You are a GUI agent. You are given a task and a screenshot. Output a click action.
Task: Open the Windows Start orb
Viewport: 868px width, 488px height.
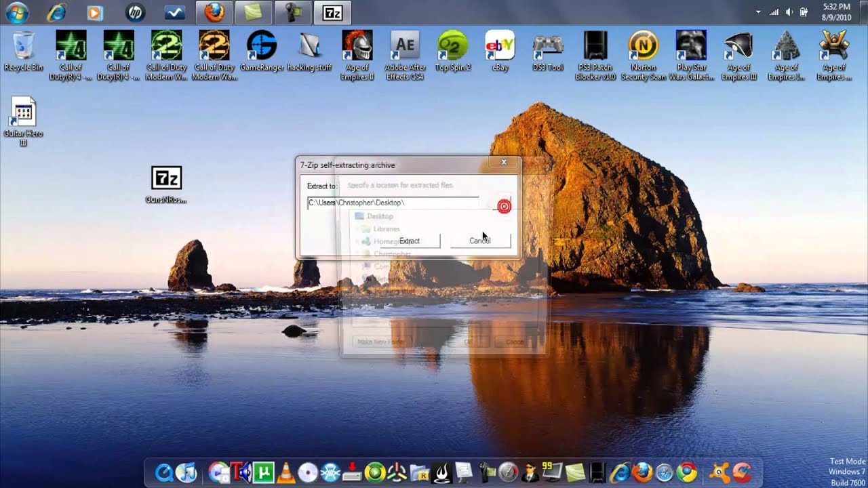pyautogui.click(x=16, y=12)
